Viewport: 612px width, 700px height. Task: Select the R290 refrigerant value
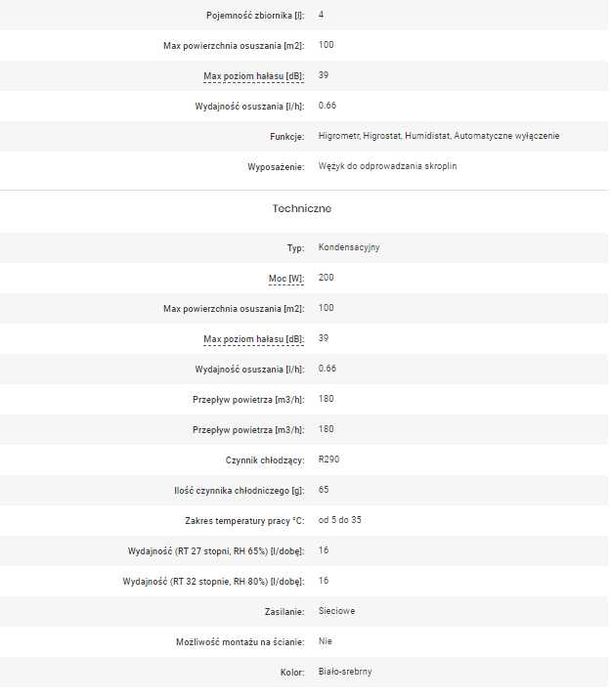click(x=329, y=460)
